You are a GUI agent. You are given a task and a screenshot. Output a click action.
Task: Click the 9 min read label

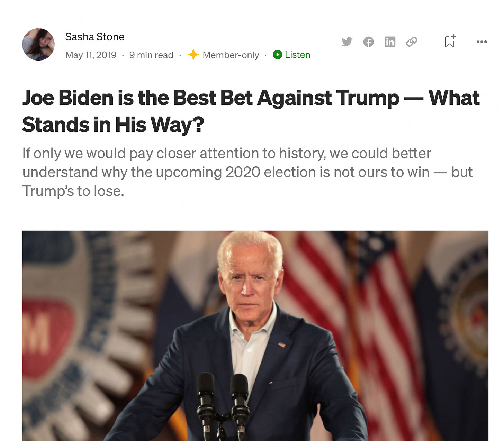pyautogui.click(x=151, y=55)
